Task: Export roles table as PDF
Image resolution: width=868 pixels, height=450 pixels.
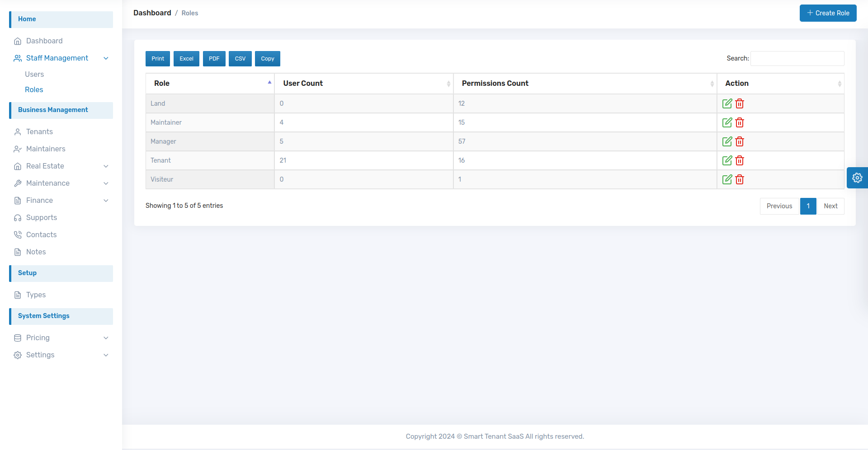Action: [214, 59]
